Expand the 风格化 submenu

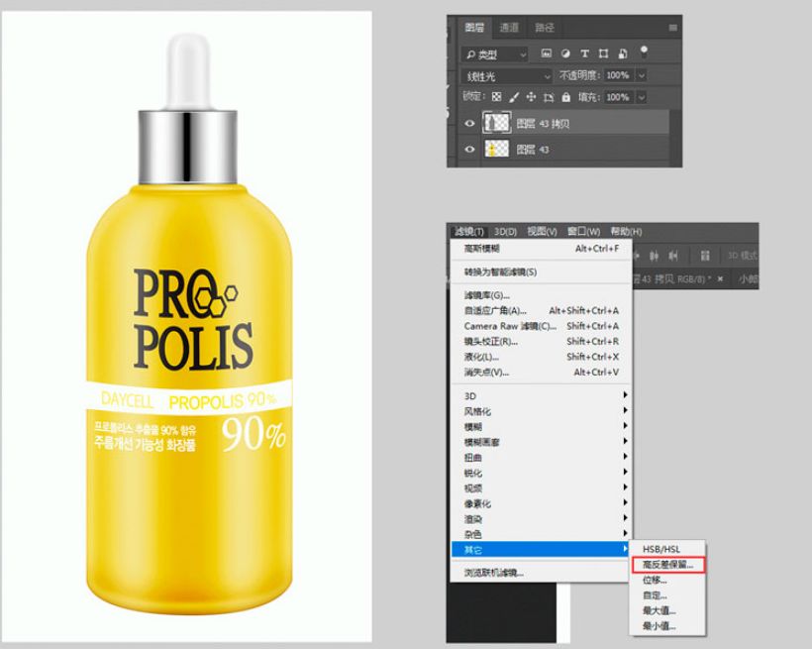pos(541,411)
